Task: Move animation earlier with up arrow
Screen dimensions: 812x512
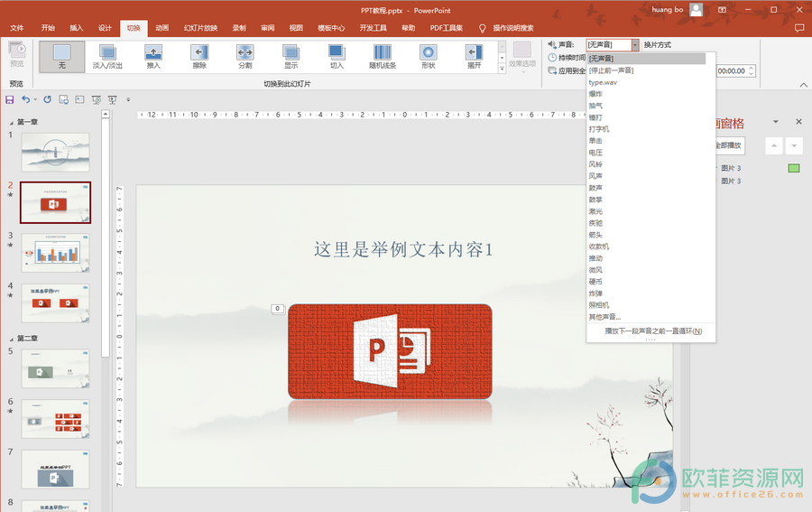Action: click(x=774, y=145)
